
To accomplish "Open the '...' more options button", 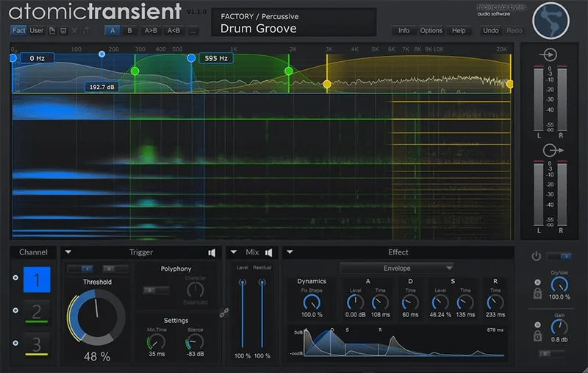I will (x=193, y=31).
